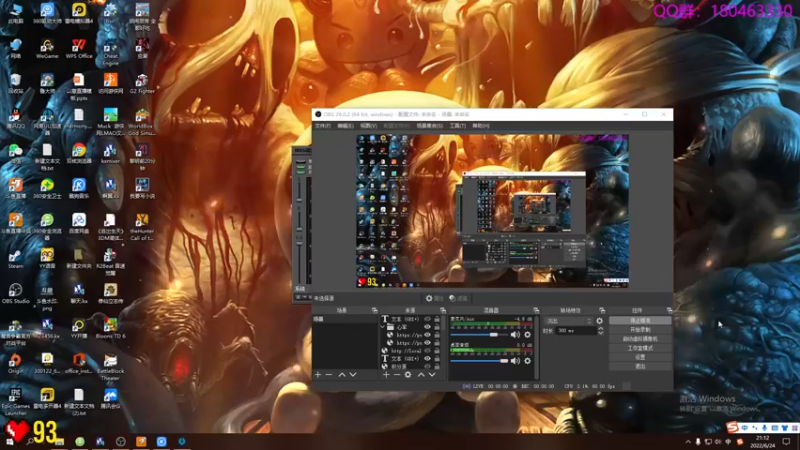The width and height of the screenshot is (800, 450).
Task: Undock the 混音器 panel via its float icon
Action: (536, 310)
